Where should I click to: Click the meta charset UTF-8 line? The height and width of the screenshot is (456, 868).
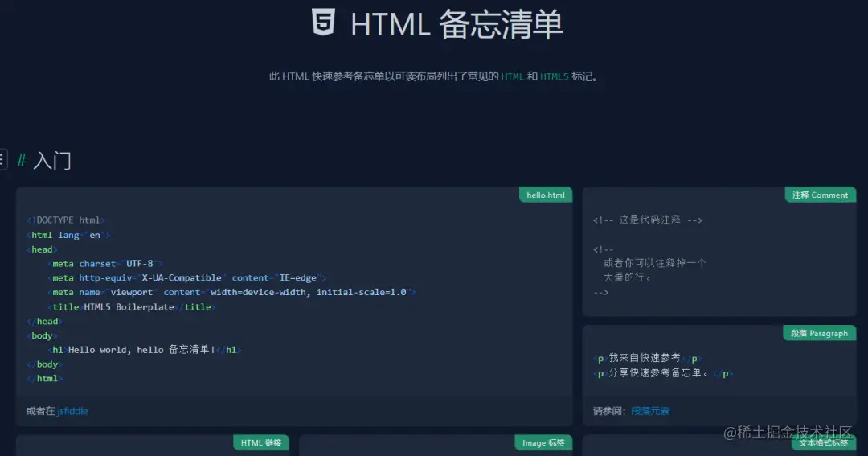pyautogui.click(x=105, y=264)
